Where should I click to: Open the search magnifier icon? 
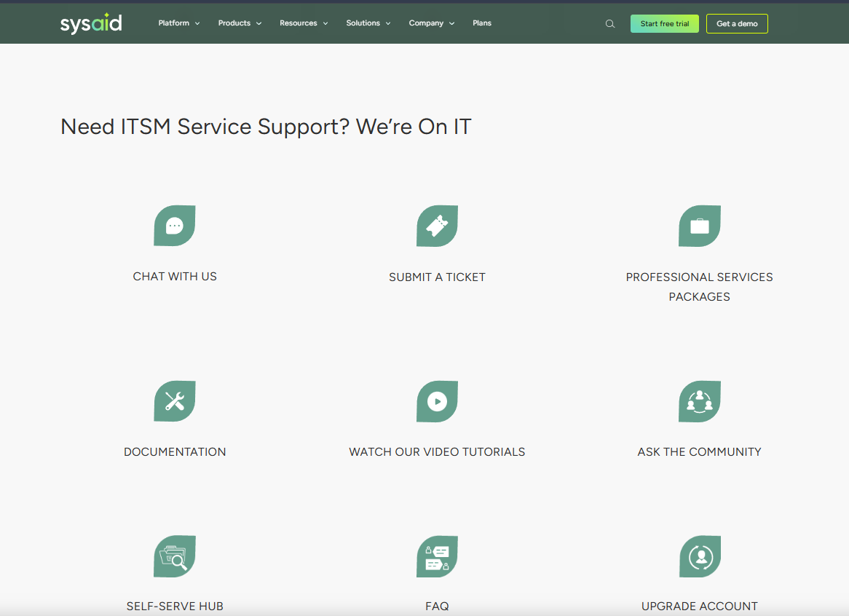610,24
